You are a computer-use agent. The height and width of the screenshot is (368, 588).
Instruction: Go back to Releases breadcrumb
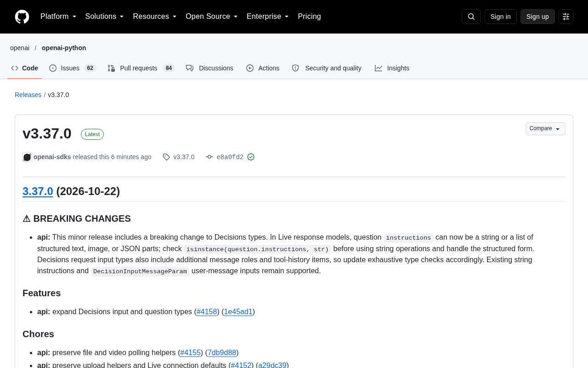pyautogui.click(x=28, y=95)
